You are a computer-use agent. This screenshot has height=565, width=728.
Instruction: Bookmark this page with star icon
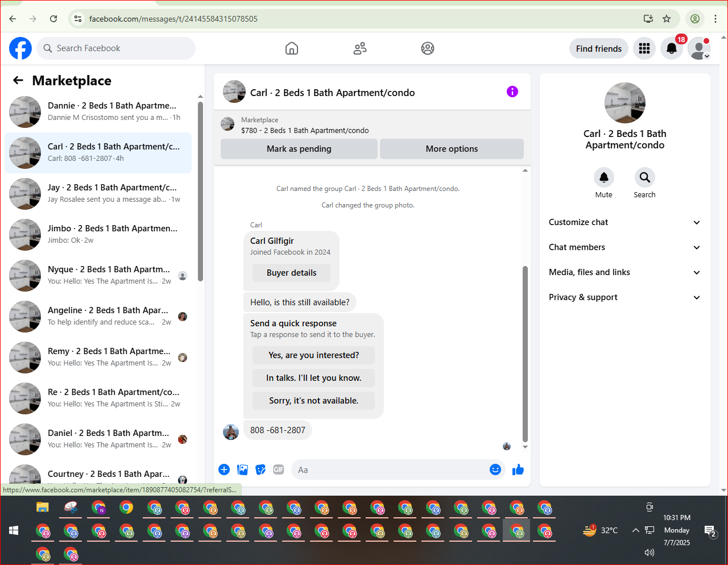pos(667,19)
